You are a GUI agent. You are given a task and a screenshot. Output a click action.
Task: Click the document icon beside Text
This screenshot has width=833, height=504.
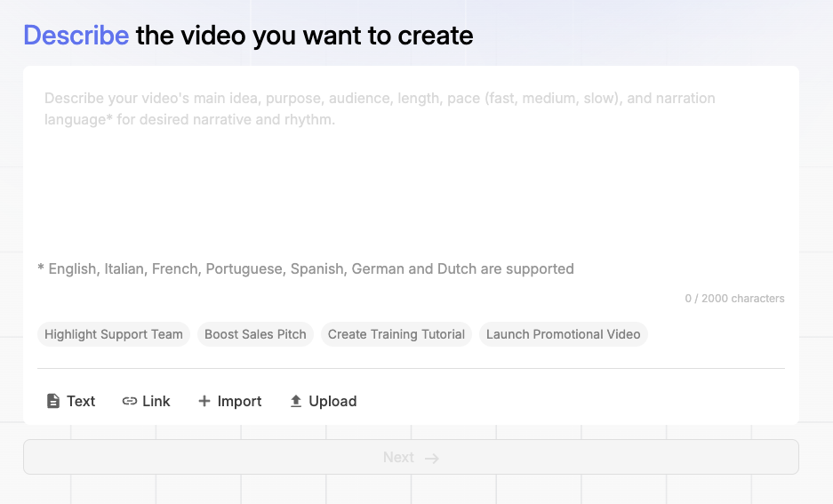coord(53,401)
